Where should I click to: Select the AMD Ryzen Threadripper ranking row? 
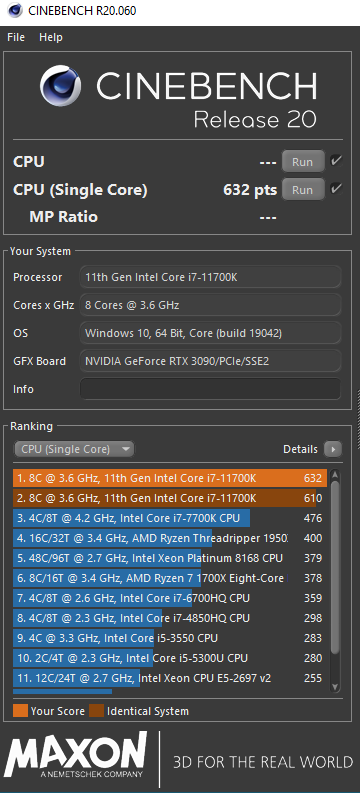pyautogui.click(x=170, y=538)
